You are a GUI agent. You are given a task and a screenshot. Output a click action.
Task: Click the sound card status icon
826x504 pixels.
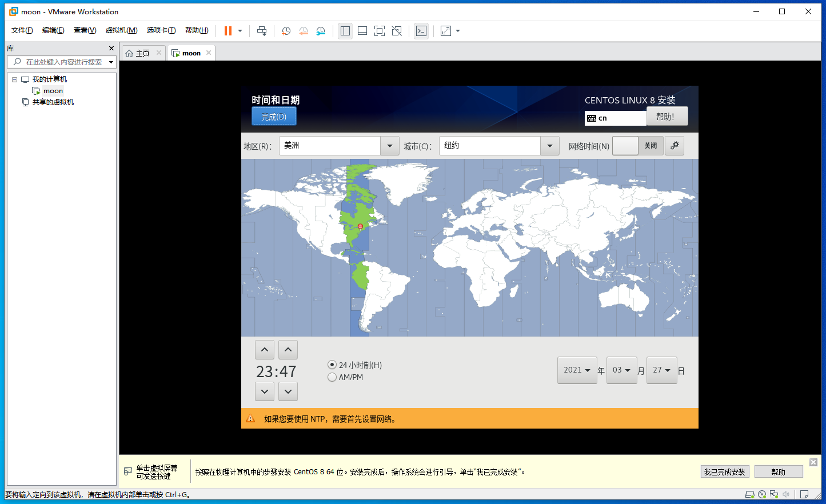click(786, 494)
